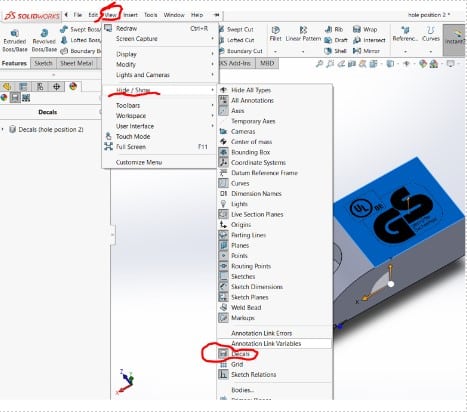Image resolution: width=467 pixels, height=412 pixels.
Task: Toggle Decals visibility
Action: [x=275, y=354]
